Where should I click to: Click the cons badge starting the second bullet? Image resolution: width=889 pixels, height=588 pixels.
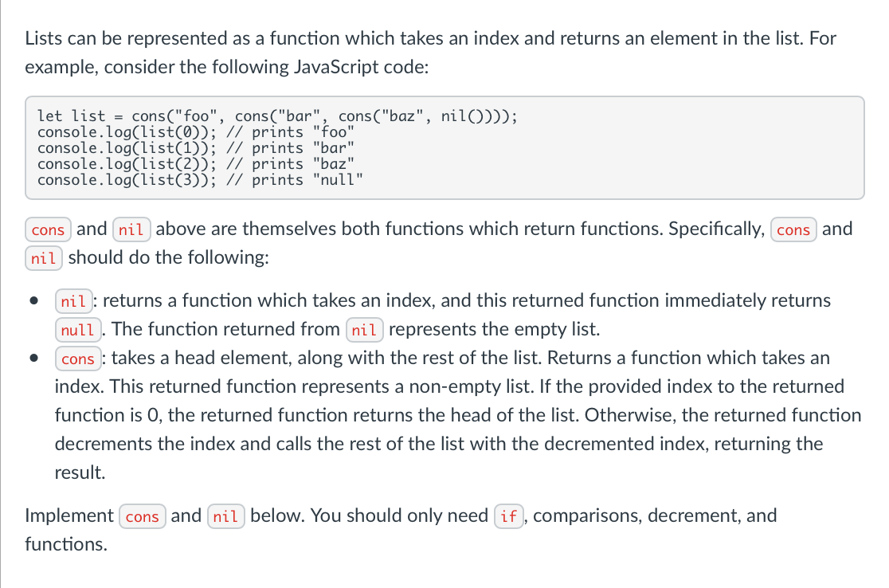click(77, 359)
